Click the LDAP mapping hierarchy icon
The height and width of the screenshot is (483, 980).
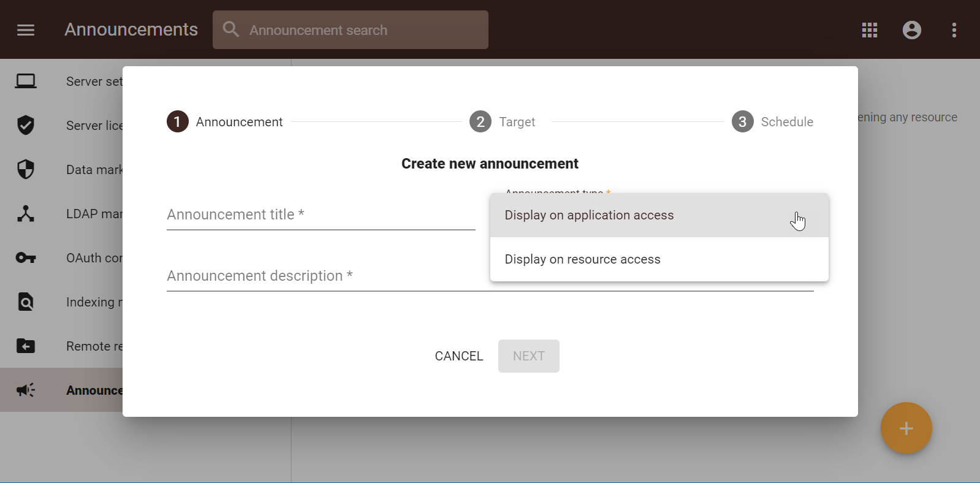click(x=26, y=214)
